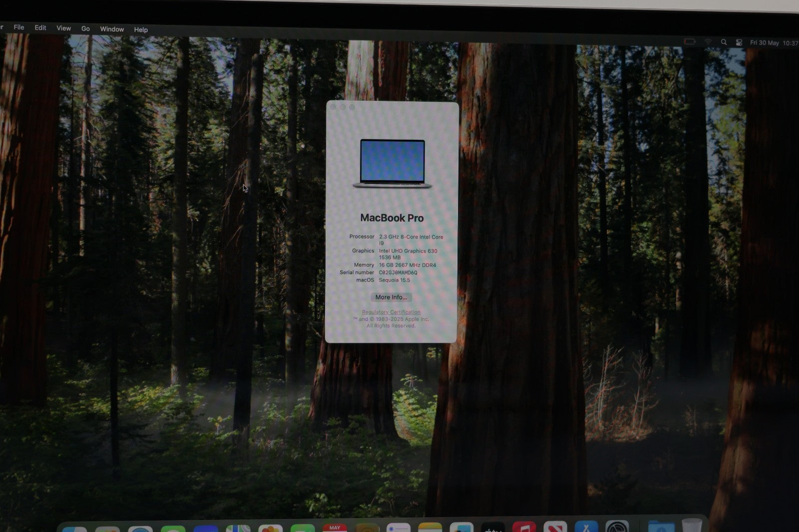The width and height of the screenshot is (799, 532).
Task: Open System Settings from the Dock
Action: pos(617,526)
